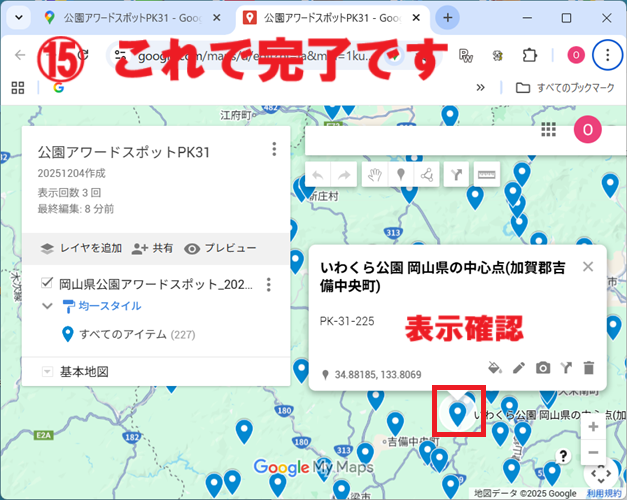
Task: Open the paint bucket style icon
Action: tap(494, 368)
